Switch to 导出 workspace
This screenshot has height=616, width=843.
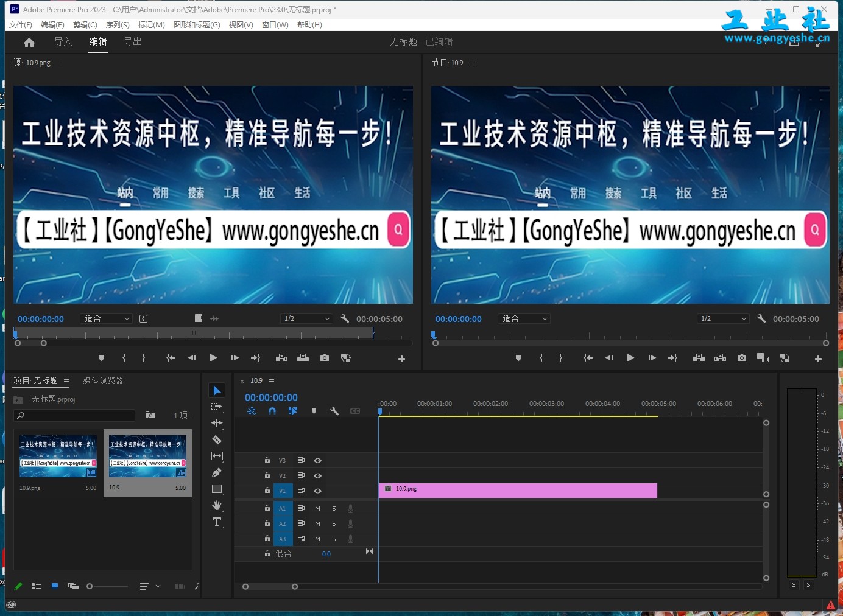133,41
